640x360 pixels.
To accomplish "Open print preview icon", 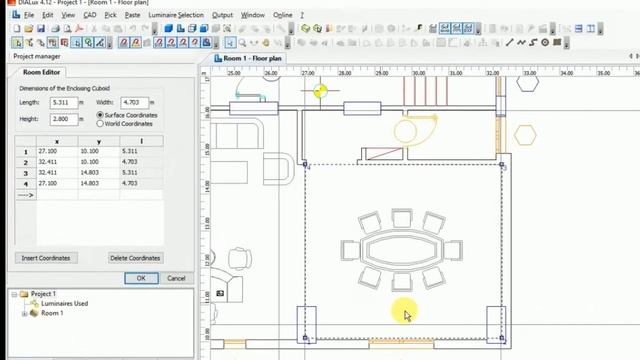I will [67, 29].
